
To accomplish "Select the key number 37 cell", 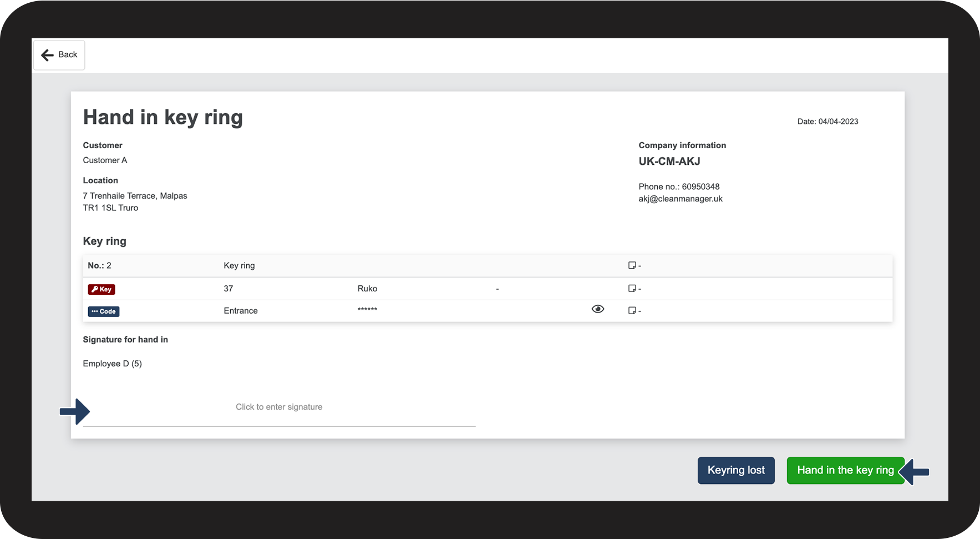I will click(x=229, y=289).
